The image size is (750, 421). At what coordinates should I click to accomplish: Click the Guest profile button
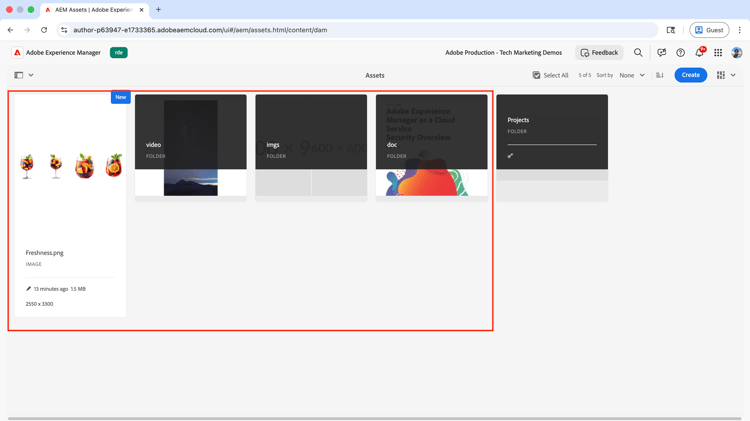709,30
